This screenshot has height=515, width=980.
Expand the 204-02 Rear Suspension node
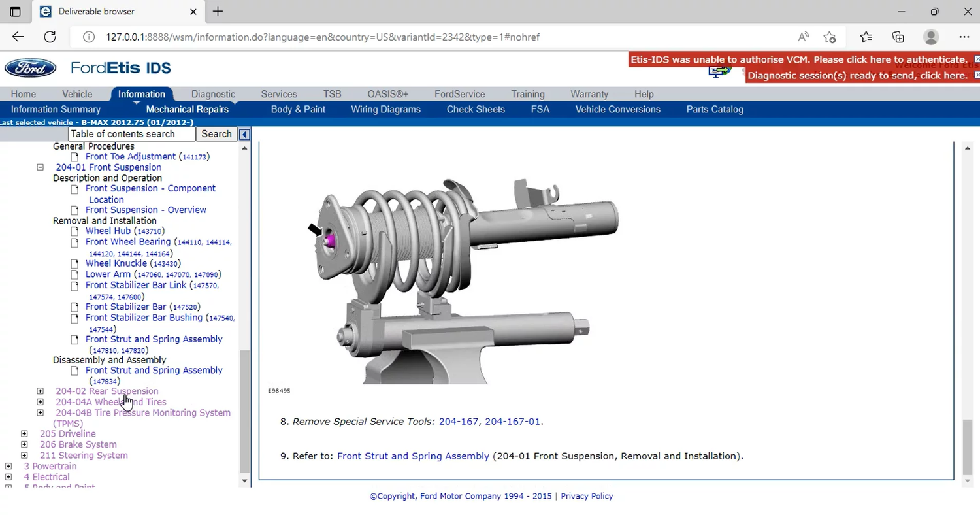coord(40,391)
